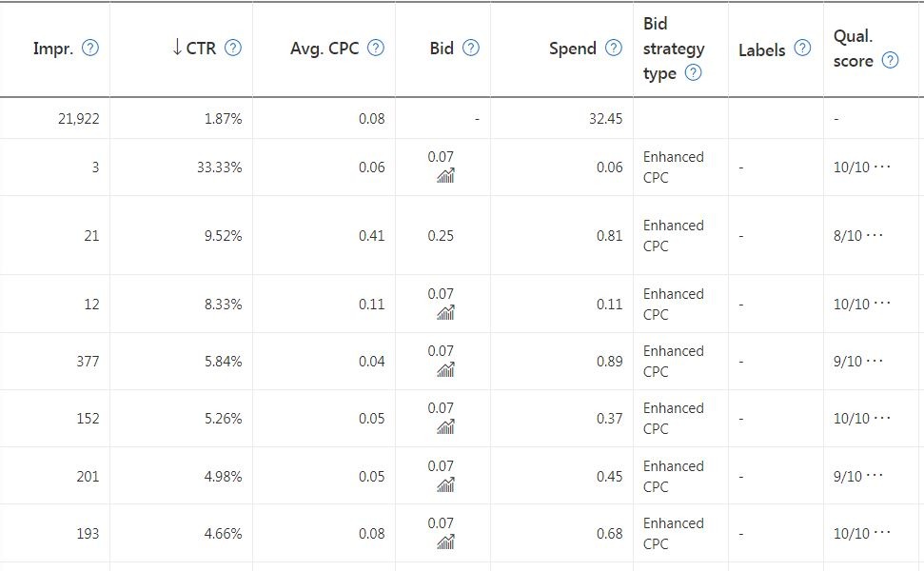Expand quality score details for 8/10
This screenshot has width=924, height=571.
click(875, 235)
